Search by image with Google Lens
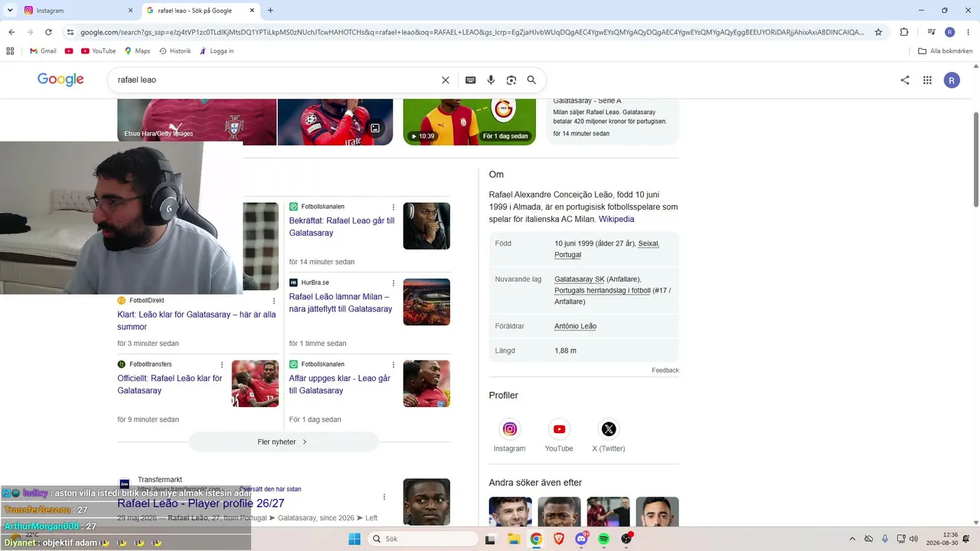Image resolution: width=980 pixels, height=551 pixels. pyautogui.click(x=511, y=80)
